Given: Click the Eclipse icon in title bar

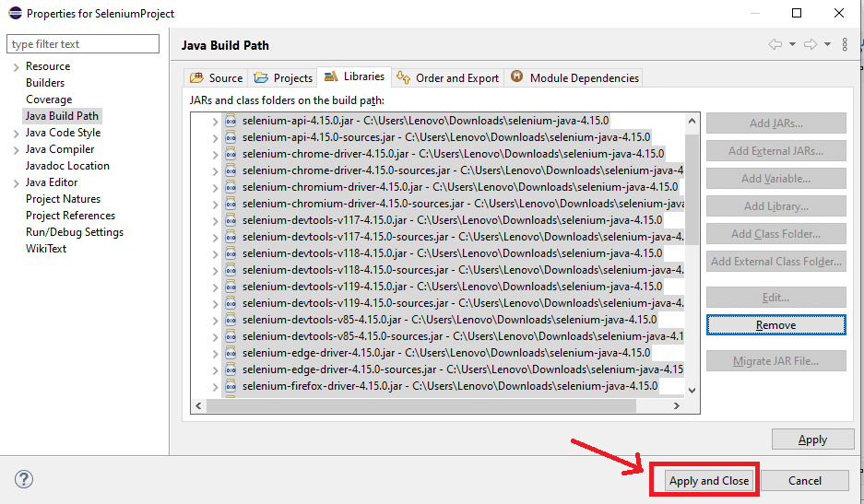Looking at the screenshot, I should tap(15, 13).
